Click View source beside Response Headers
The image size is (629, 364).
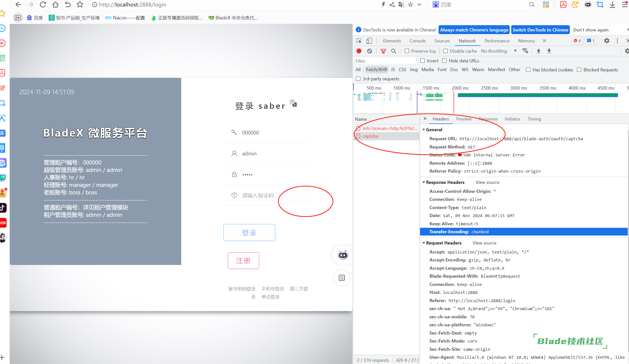coord(487,182)
